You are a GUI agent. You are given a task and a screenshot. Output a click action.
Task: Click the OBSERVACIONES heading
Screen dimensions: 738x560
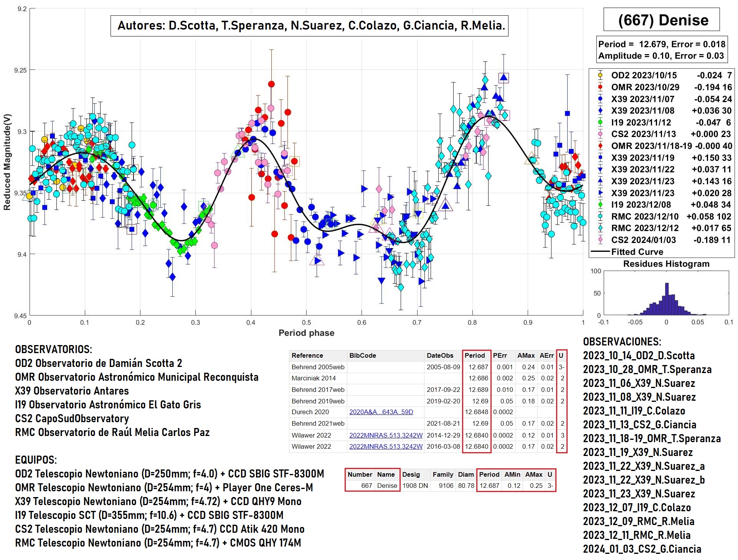622,342
